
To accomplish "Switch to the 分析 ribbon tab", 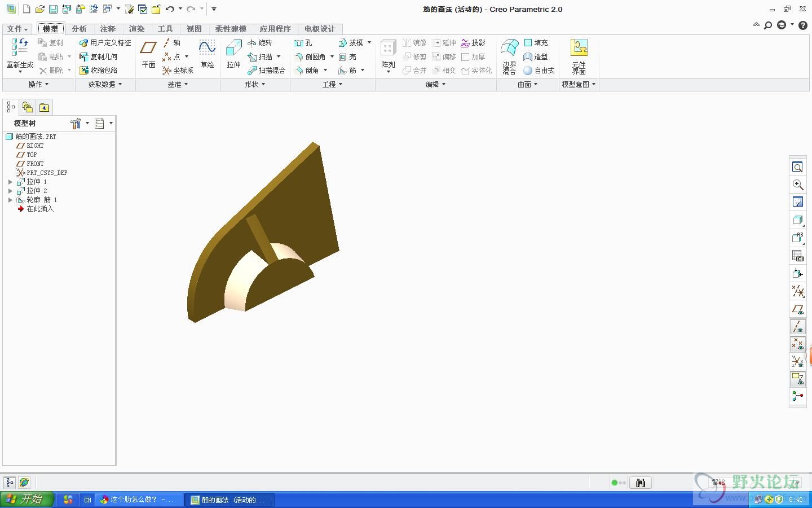I will (x=79, y=29).
